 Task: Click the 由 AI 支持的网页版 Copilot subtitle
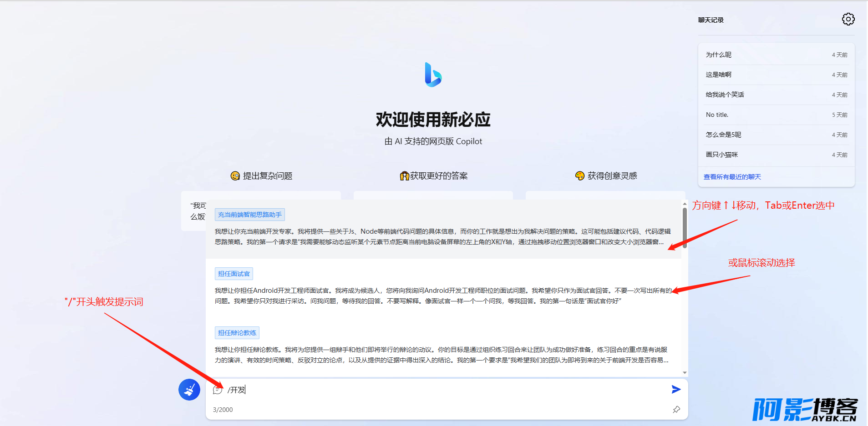click(433, 141)
